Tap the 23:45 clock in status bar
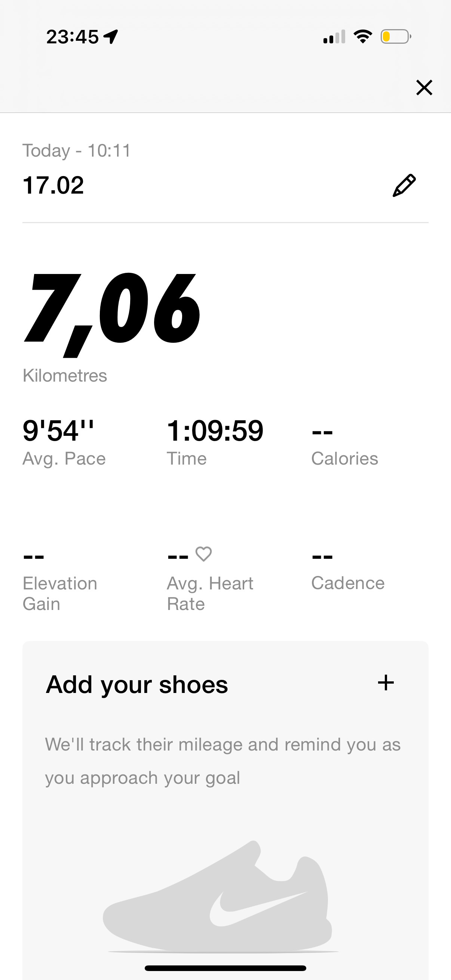Viewport: 451px width, 980px height. pos(72,37)
